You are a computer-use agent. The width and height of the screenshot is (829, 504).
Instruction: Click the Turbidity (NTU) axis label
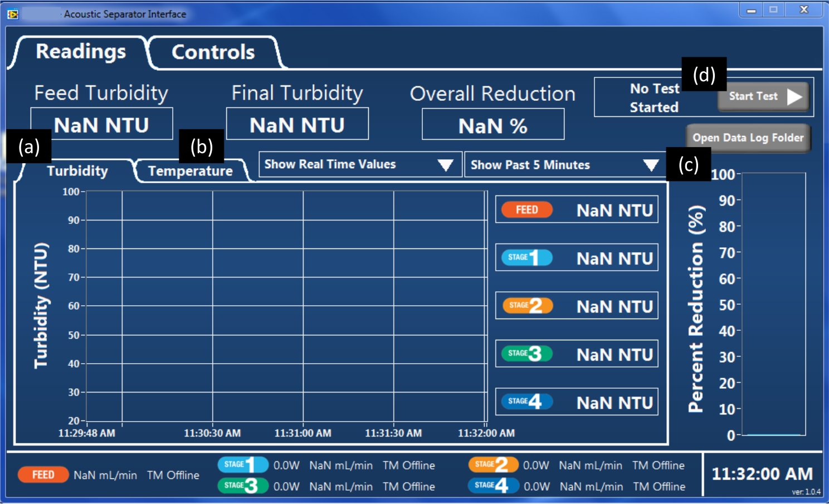click(41, 305)
